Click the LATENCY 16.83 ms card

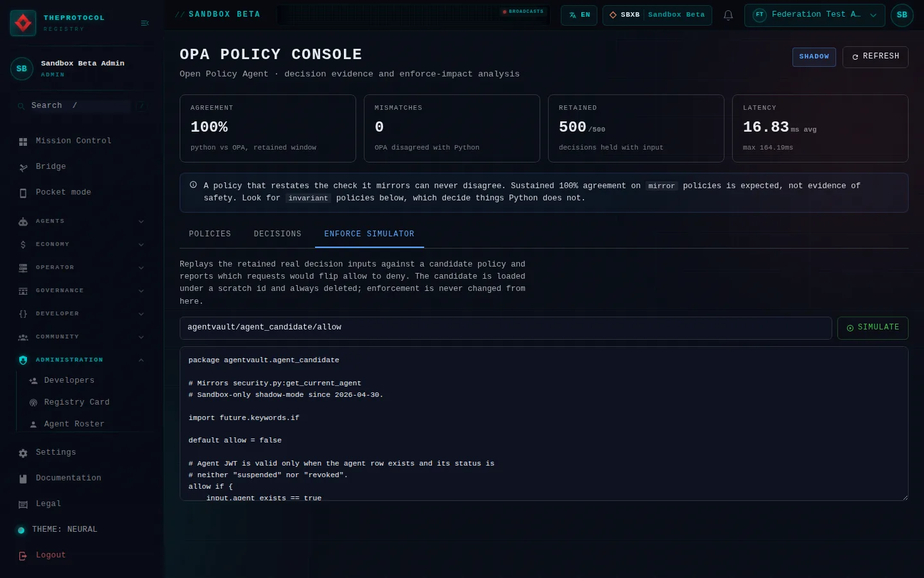820,128
